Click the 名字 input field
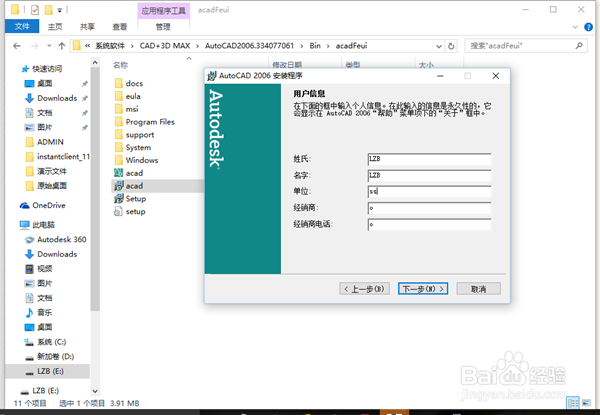Image resolution: width=600 pixels, height=415 pixels. coord(429,176)
